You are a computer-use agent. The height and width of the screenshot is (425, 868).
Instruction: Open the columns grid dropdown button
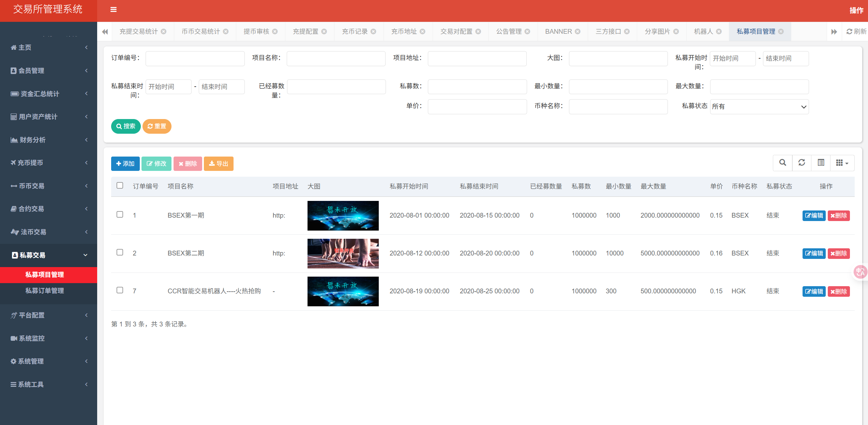pos(842,163)
